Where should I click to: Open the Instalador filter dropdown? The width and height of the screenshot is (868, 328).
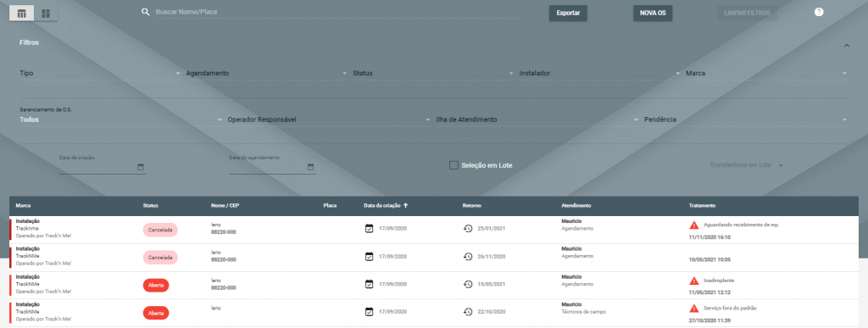[x=600, y=73]
